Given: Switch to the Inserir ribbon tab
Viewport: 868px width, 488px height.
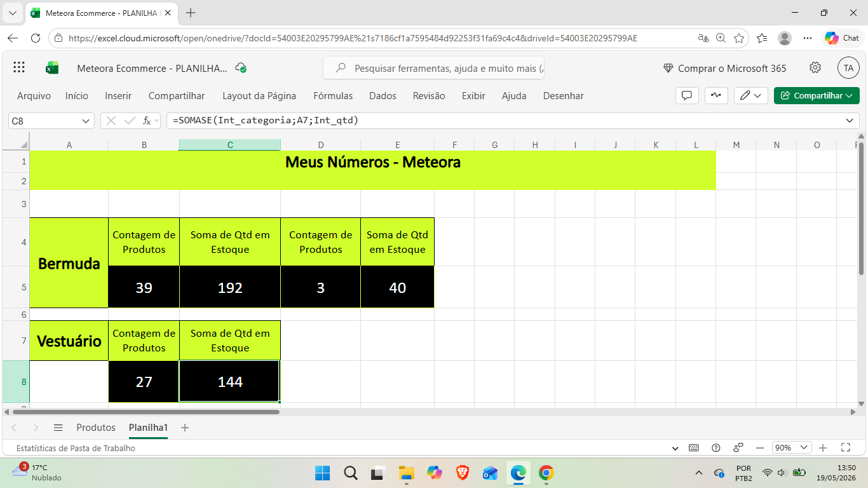Looking at the screenshot, I should [118, 95].
